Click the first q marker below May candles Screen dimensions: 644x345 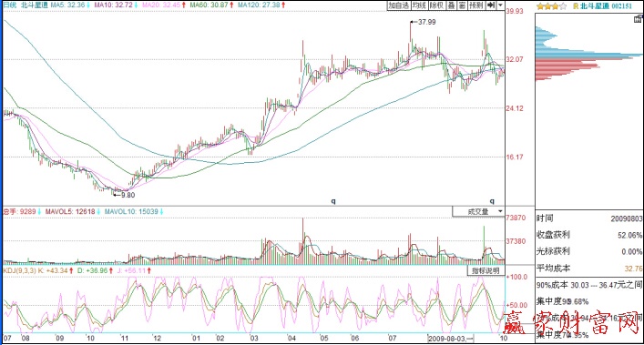333,201
